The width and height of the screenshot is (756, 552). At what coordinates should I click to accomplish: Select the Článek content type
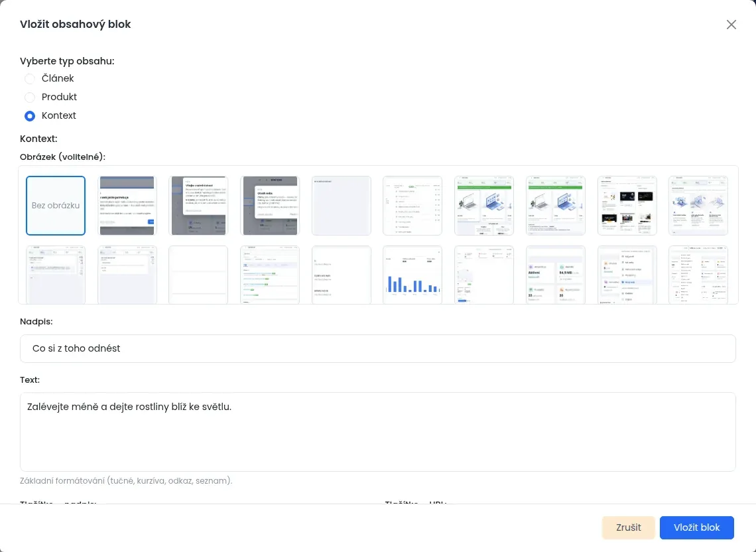30,79
